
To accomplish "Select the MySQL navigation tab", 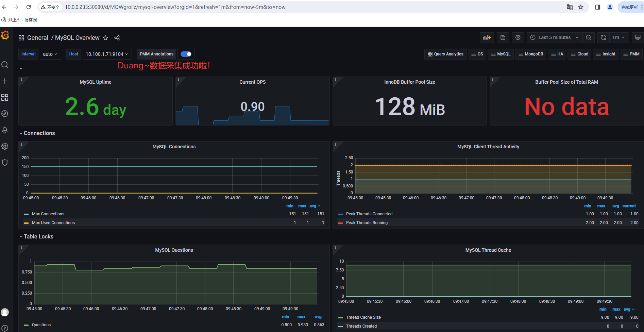I will point(501,54).
